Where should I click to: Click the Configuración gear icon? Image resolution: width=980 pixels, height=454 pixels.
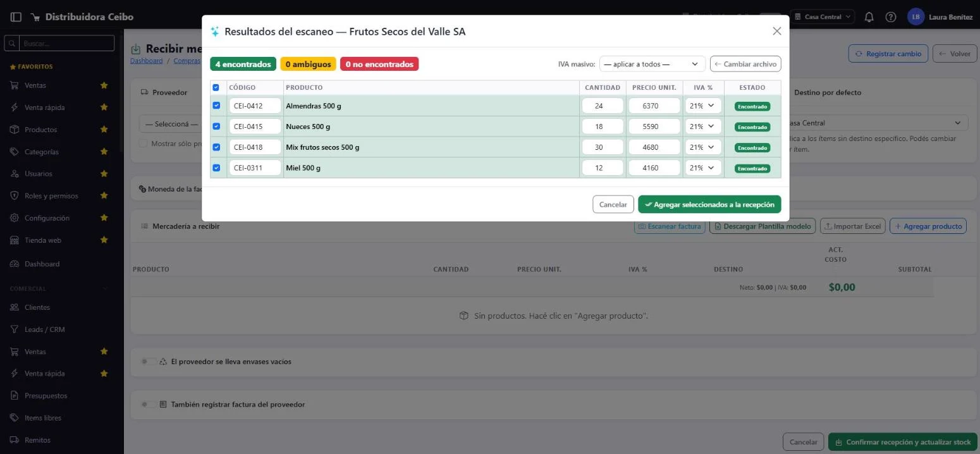tap(14, 218)
